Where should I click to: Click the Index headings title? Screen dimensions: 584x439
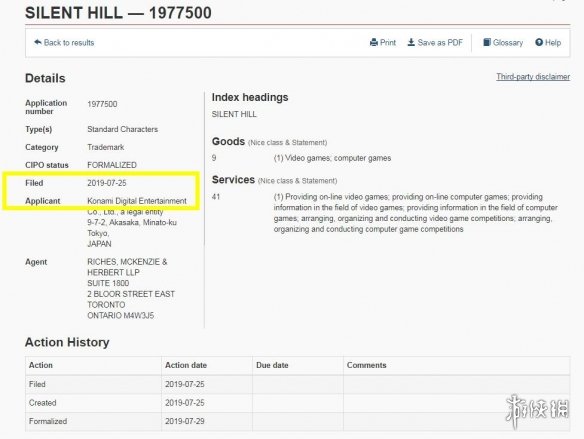(x=250, y=97)
